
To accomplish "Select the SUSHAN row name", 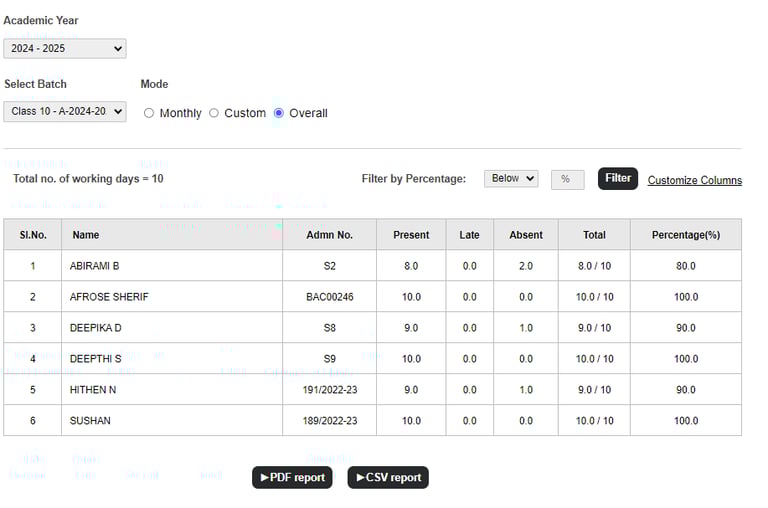I will coord(90,421).
